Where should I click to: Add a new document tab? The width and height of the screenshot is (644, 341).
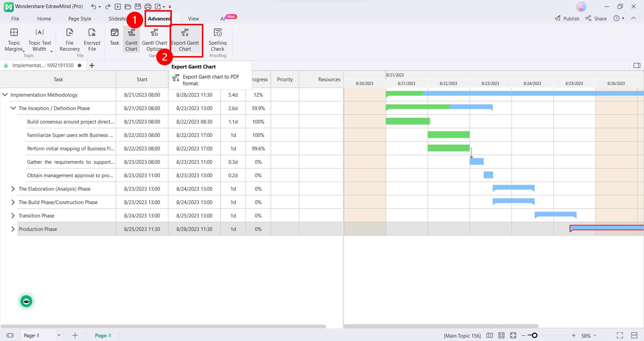coord(92,65)
